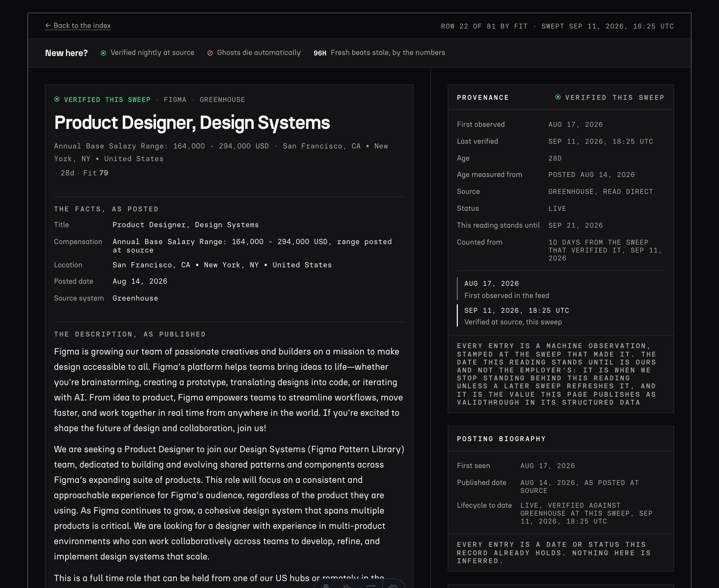The width and height of the screenshot is (719, 588).
Task: Click the 'FIGMA' label above the job title
Action: (175, 100)
